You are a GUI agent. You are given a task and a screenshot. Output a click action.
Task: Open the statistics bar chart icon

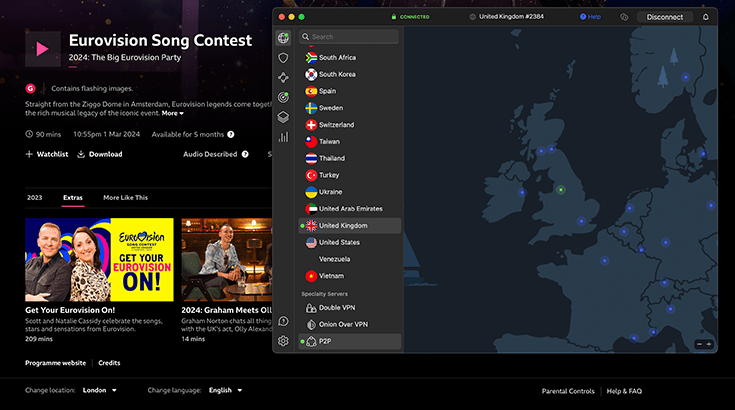(283, 137)
